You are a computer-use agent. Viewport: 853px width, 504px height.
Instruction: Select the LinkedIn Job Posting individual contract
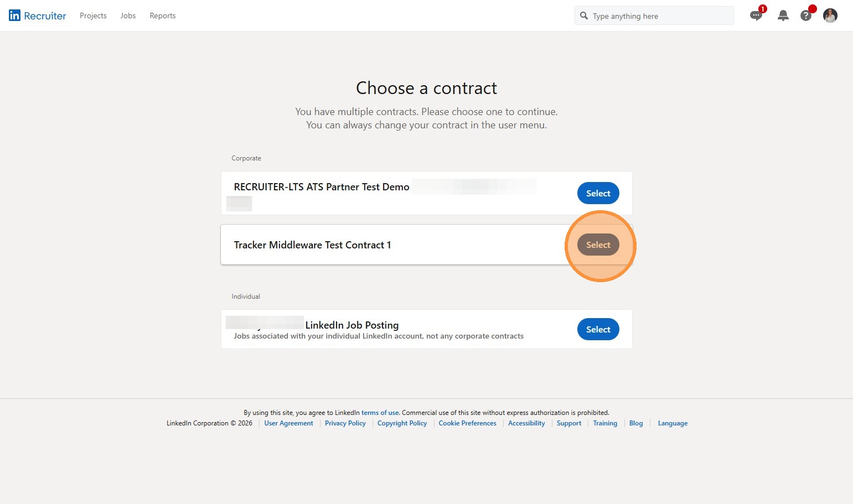click(598, 329)
